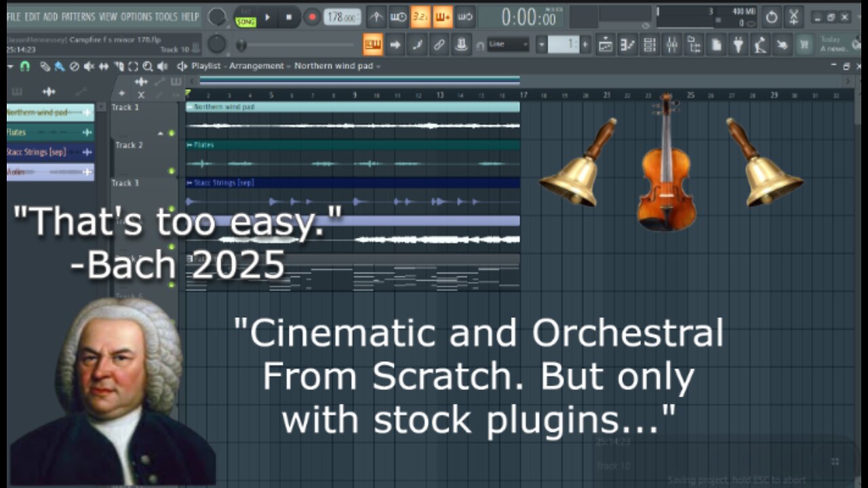Open the Northern wind pad clip dropdown
This screenshot has height=488, width=868.
click(338, 66)
